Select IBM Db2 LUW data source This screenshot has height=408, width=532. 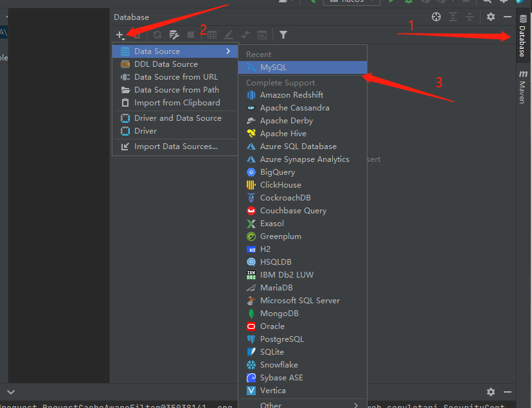click(x=303, y=275)
